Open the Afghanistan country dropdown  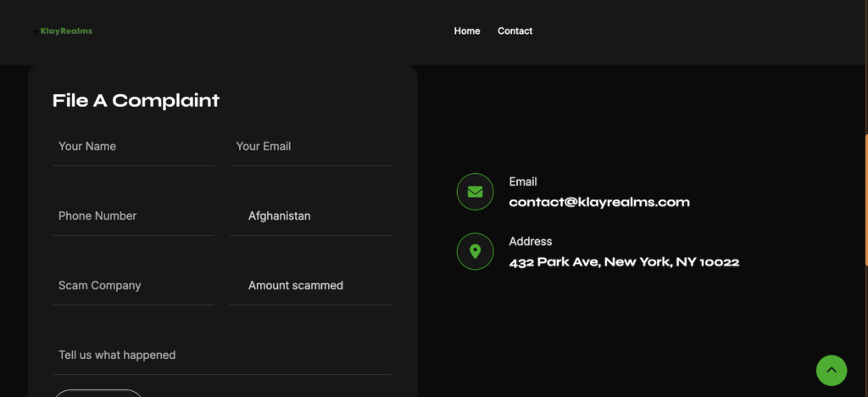(x=311, y=216)
